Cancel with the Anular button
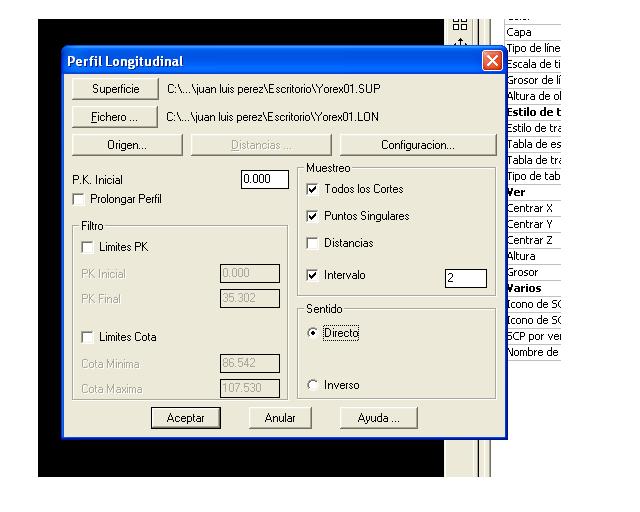The height and width of the screenshot is (512, 640). point(280,418)
